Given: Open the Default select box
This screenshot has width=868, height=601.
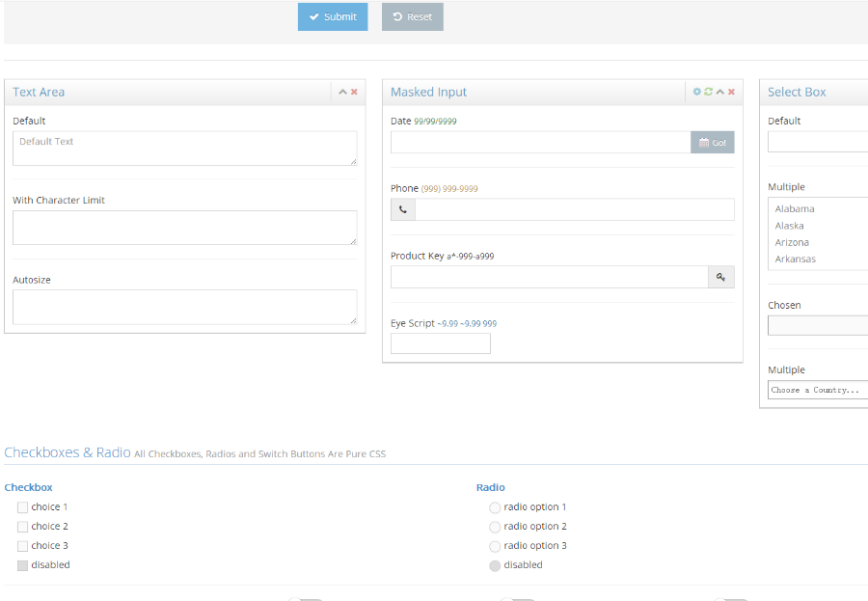Looking at the screenshot, I should 818,142.
